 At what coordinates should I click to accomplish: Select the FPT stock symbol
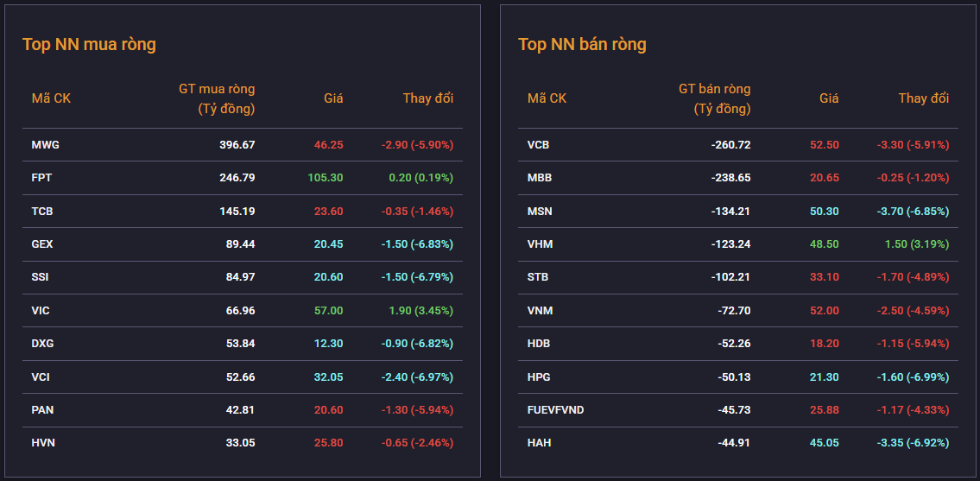point(41,178)
